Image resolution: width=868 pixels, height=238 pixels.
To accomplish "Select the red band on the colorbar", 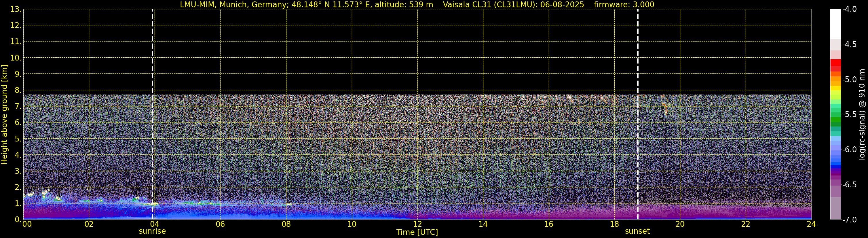I will tap(835, 64).
